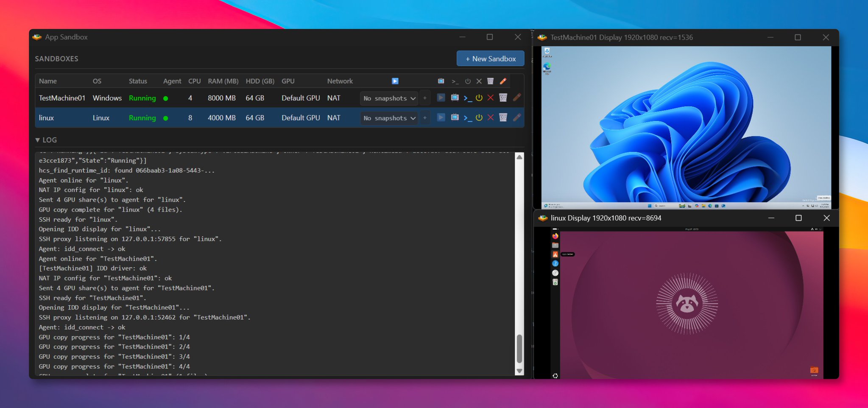Click 4000 MB RAM cell
This screenshot has width=868, height=408.
221,118
